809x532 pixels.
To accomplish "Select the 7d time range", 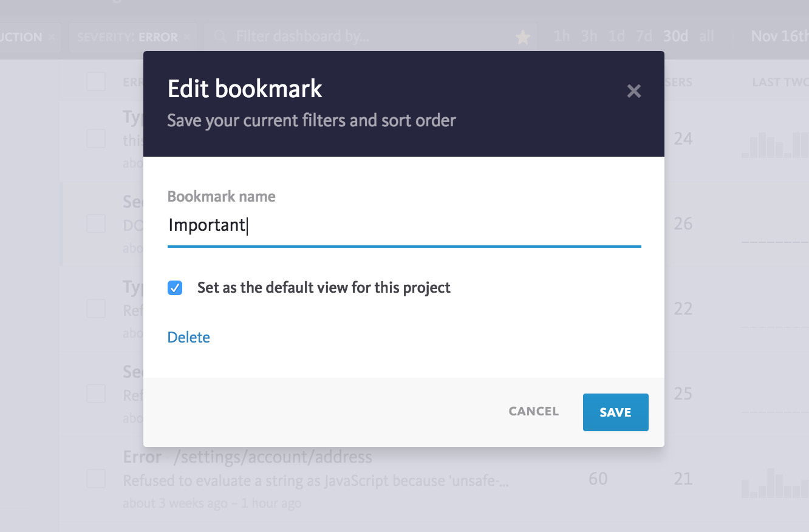I will [x=644, y=36].
